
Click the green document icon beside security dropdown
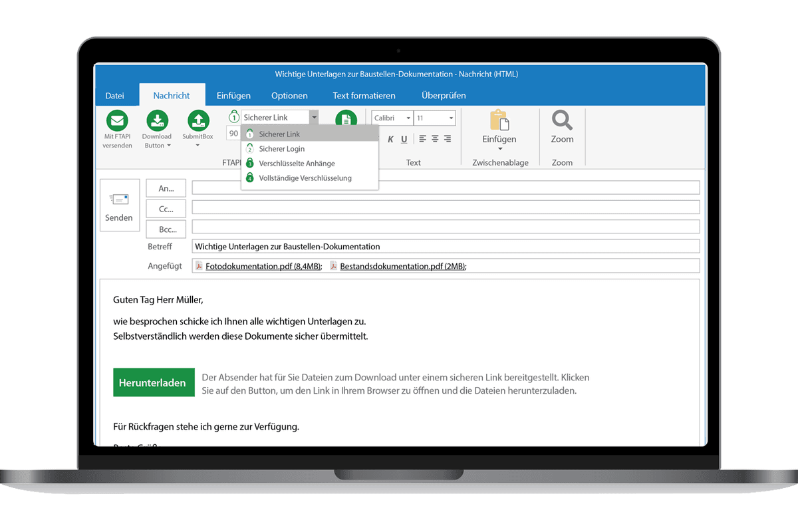346,118
